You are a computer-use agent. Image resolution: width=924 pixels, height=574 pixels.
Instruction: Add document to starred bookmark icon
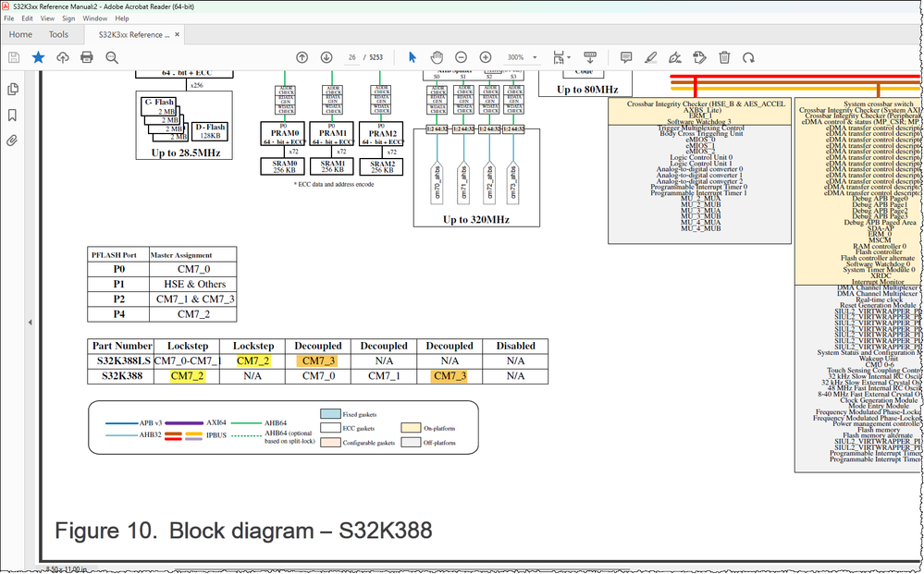point(38,57)
